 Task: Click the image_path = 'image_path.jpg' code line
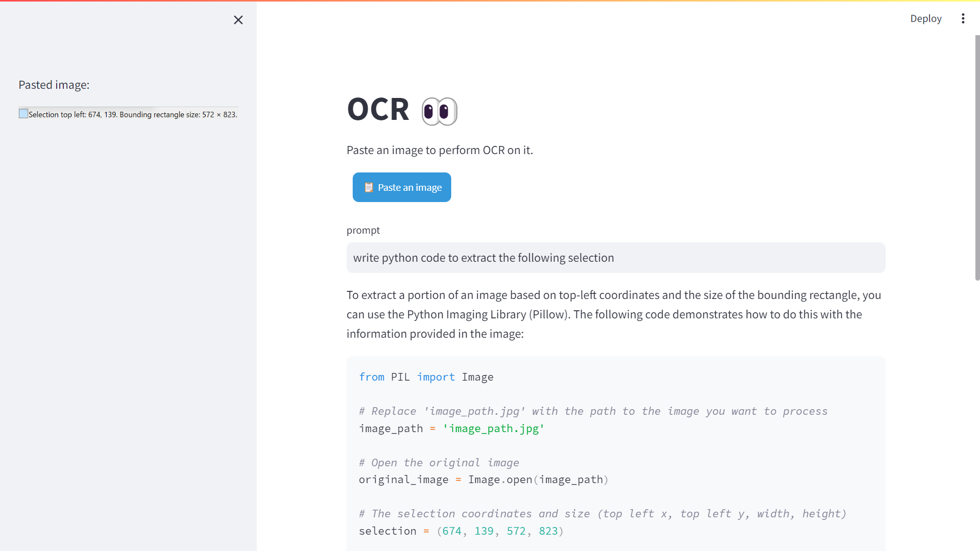tap(451, 429)
